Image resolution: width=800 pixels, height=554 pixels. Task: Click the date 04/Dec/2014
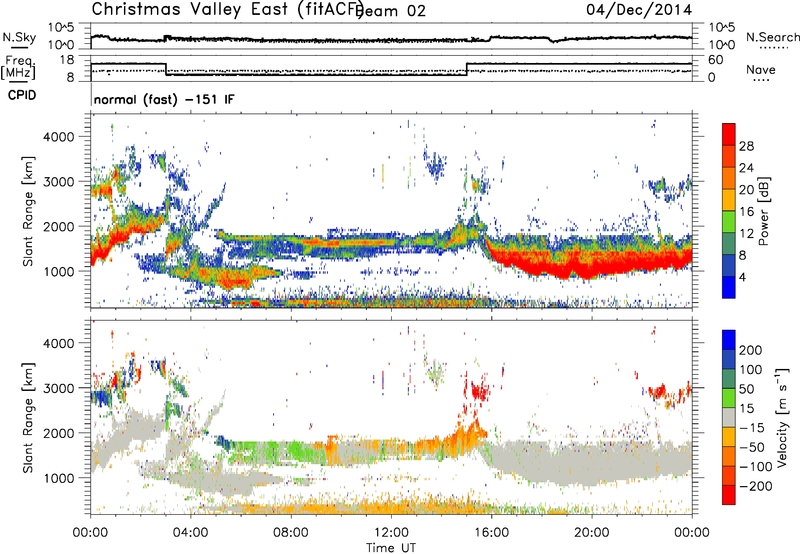(639, 10)
